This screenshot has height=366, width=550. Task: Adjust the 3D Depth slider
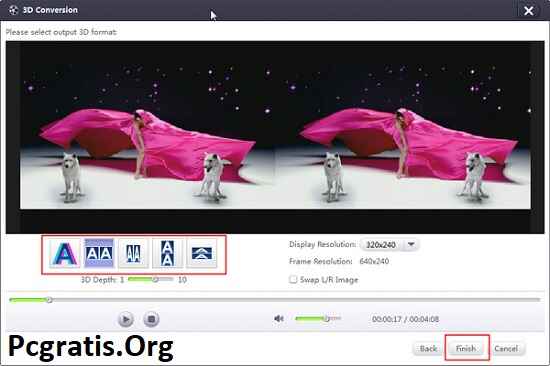[x=151, y=279]
